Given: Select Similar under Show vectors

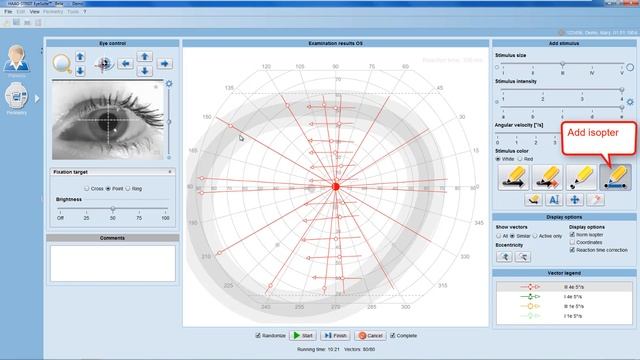Looking at the screenshot, I should (513, 236).
